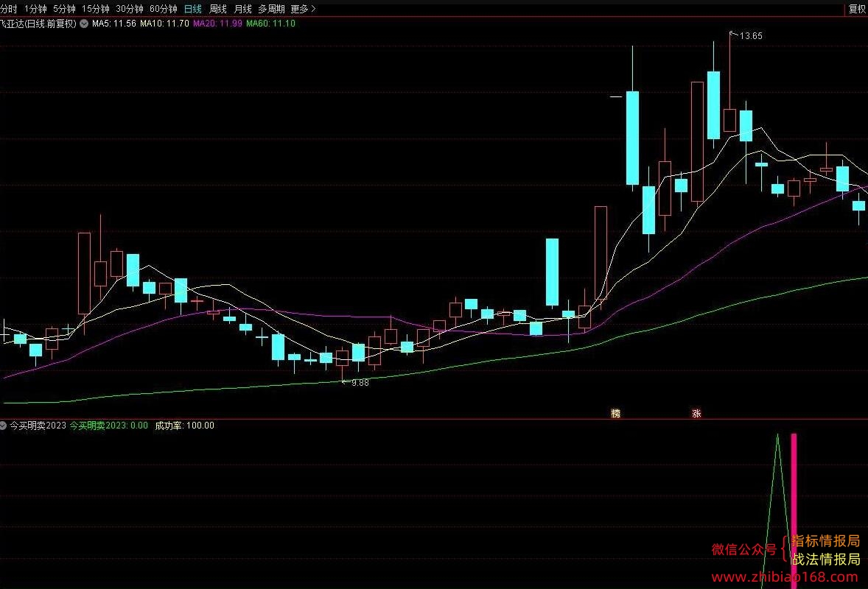Select the 15分钟 period tab
The height and width of the screenshot is (589, 868).
point(95,9)
